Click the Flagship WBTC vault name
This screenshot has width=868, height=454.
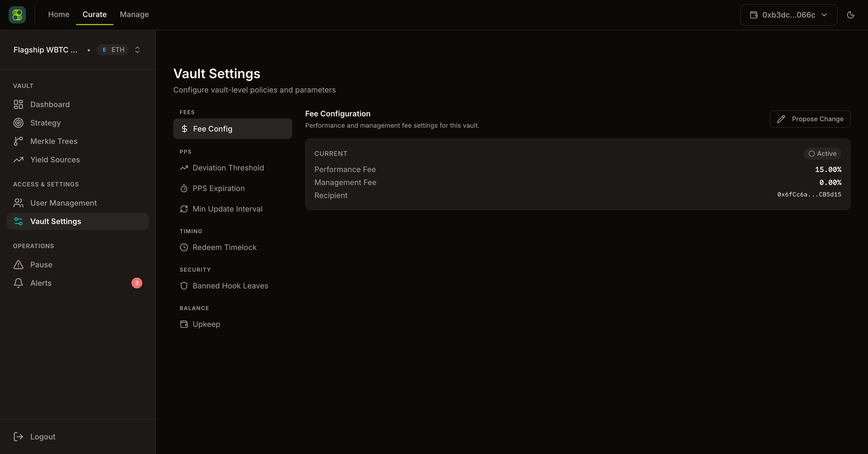point(45,50)
